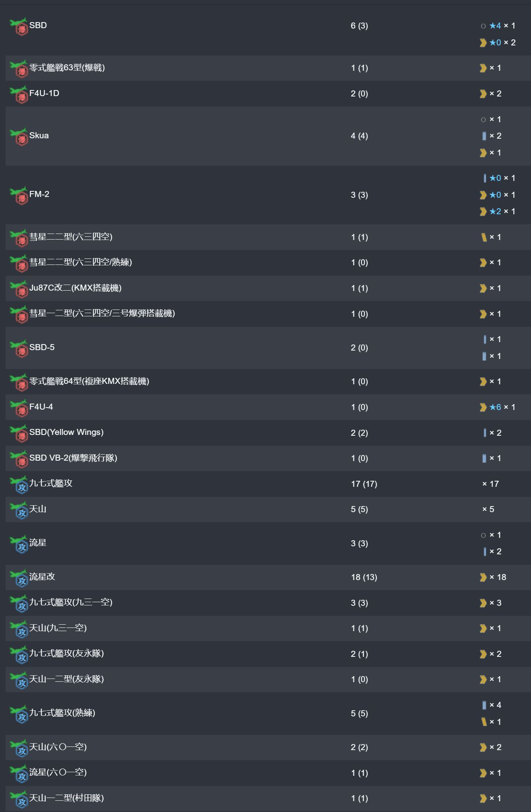The width and height of the screenshot is (531, 812).
Task: Click the 九七式艦攻(熟練) torpedo bomber icon
Action: 19,714
